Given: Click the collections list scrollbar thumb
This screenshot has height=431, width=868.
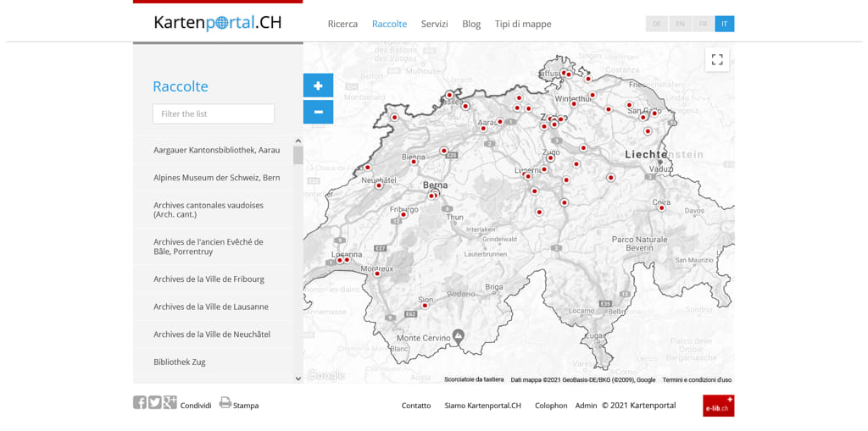Looking at the screenshot, I should [x=298, y=156].
